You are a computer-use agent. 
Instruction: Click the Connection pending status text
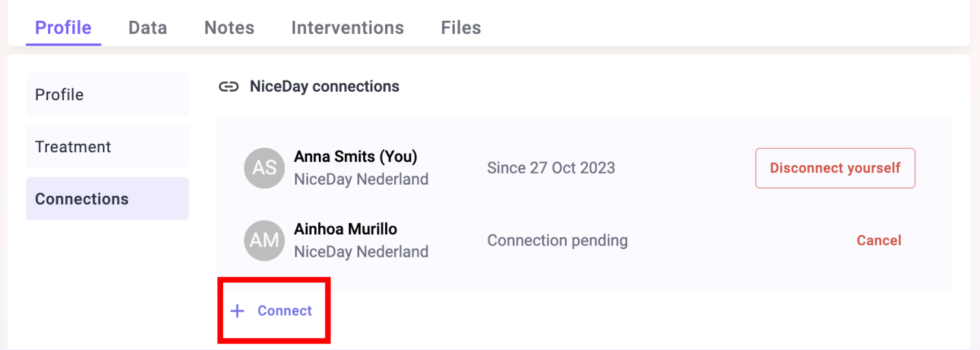[x=558, y=241]
